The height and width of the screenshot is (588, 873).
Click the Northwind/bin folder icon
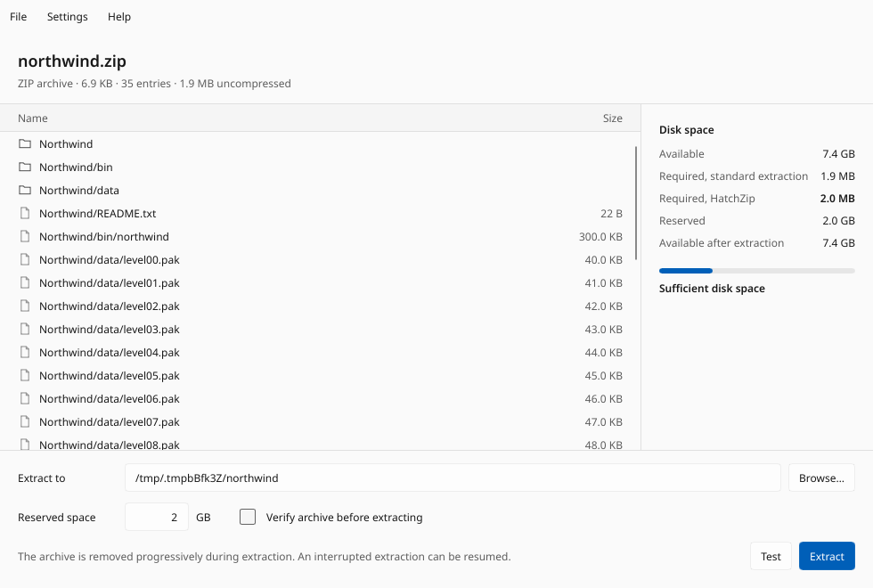coord(25,167)
